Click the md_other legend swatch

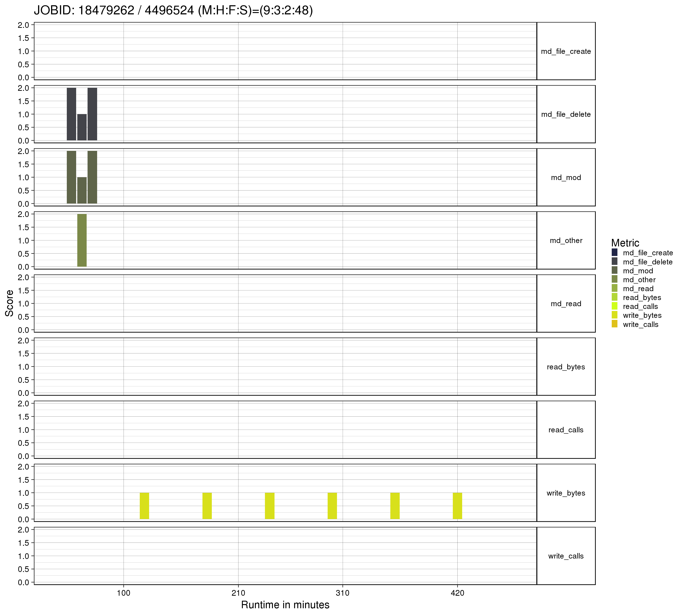(614, 279)
